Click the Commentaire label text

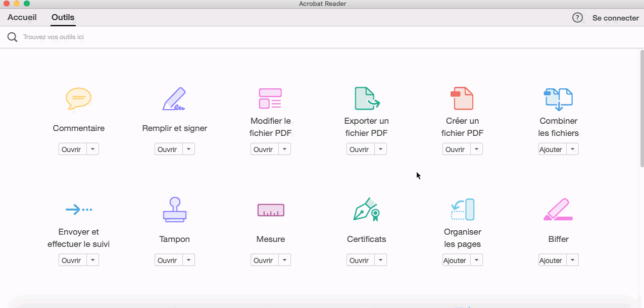(79, 128)
